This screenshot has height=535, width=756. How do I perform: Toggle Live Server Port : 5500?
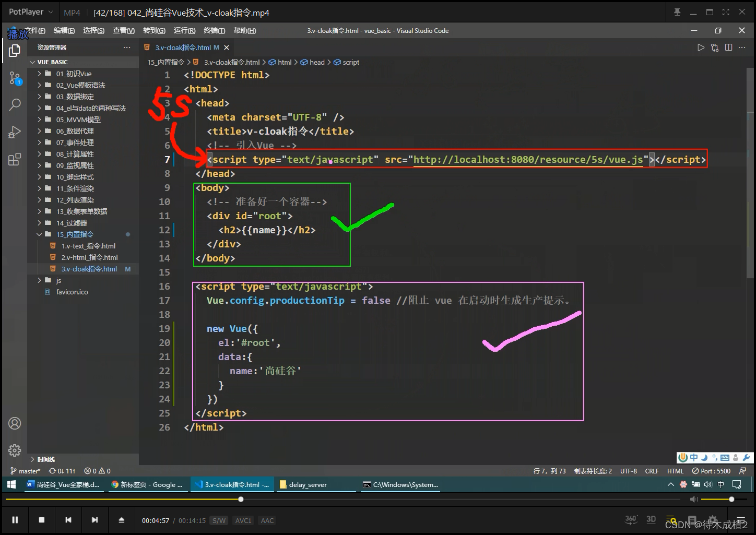[x=711, y=471]
